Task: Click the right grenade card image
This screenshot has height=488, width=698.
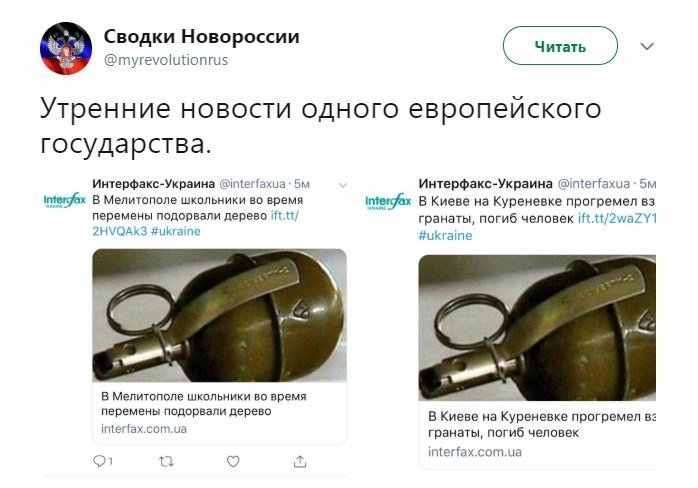Action: point(537,328)
